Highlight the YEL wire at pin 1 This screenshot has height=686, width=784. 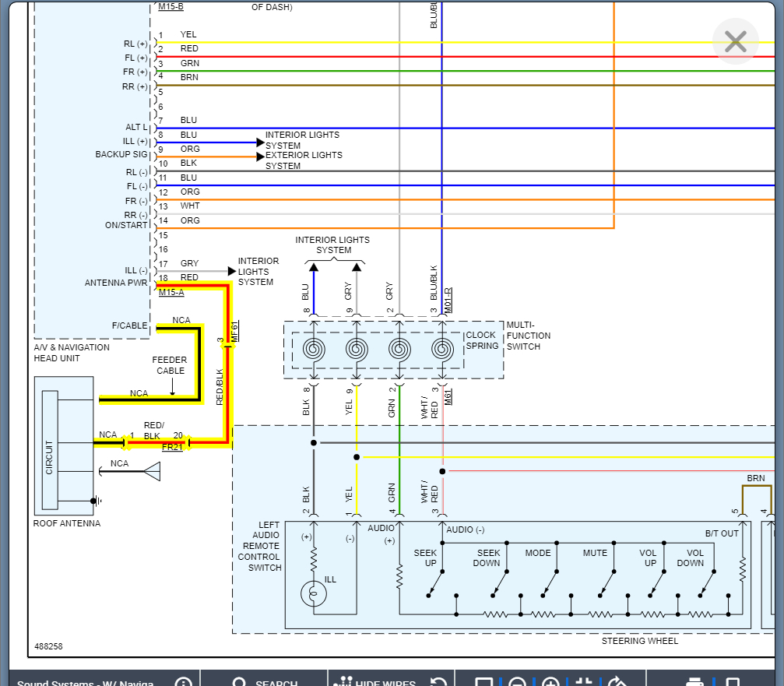tap(467, 42)
